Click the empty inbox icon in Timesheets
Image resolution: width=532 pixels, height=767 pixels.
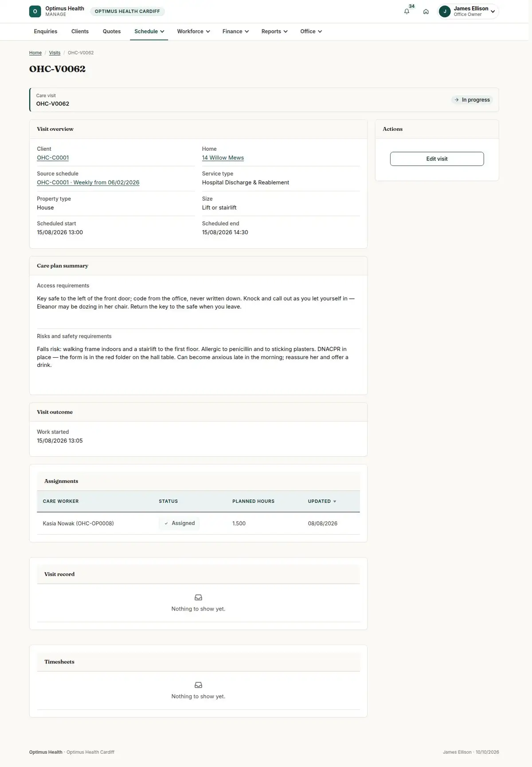198,685
